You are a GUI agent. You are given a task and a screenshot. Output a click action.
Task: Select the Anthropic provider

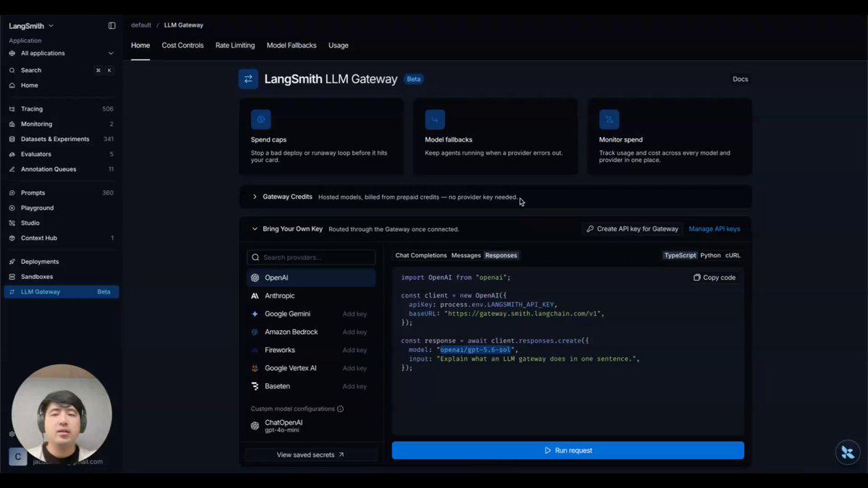(x=311, y=296)
